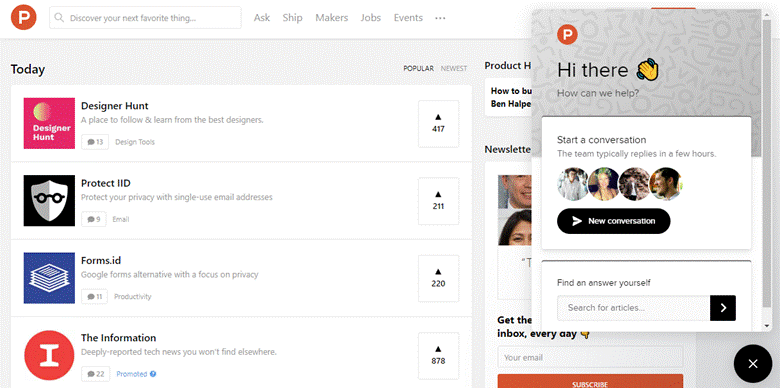Open the Jobs menu item
The height and width of the screenshot is (388, 780).
[x=371, y=18]
